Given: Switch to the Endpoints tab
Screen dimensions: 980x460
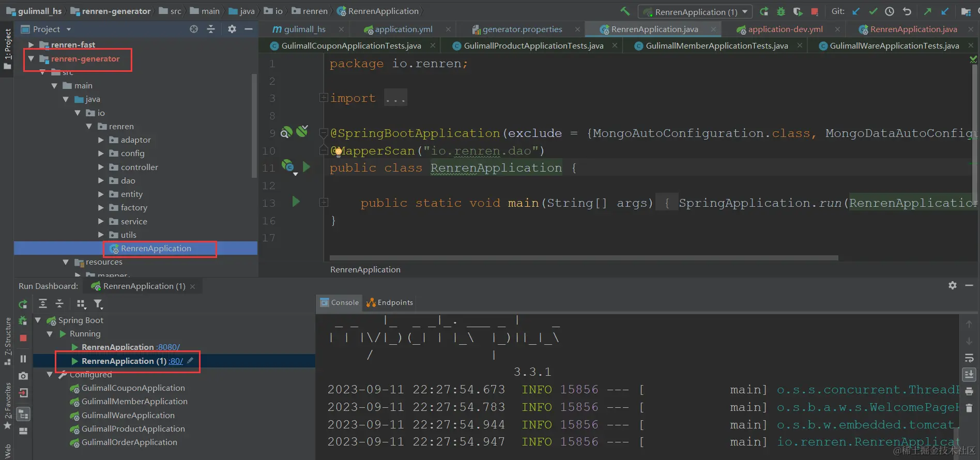Looking at the screenshot, I should [390, 302].
